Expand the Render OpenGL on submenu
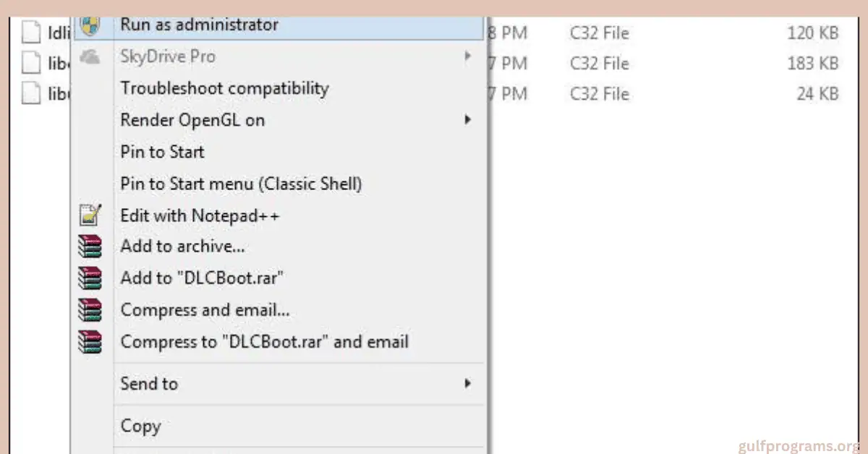 pos(467,120)
